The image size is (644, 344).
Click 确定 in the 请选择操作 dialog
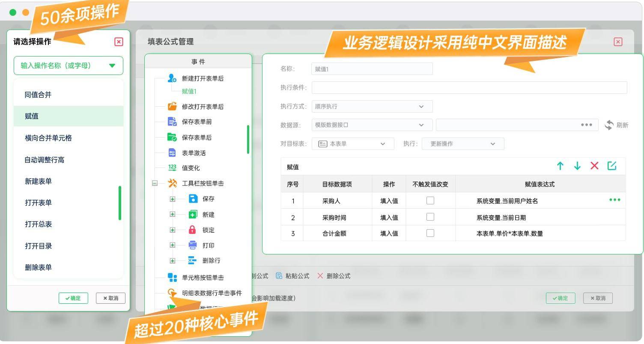click(x=73, y=298)
